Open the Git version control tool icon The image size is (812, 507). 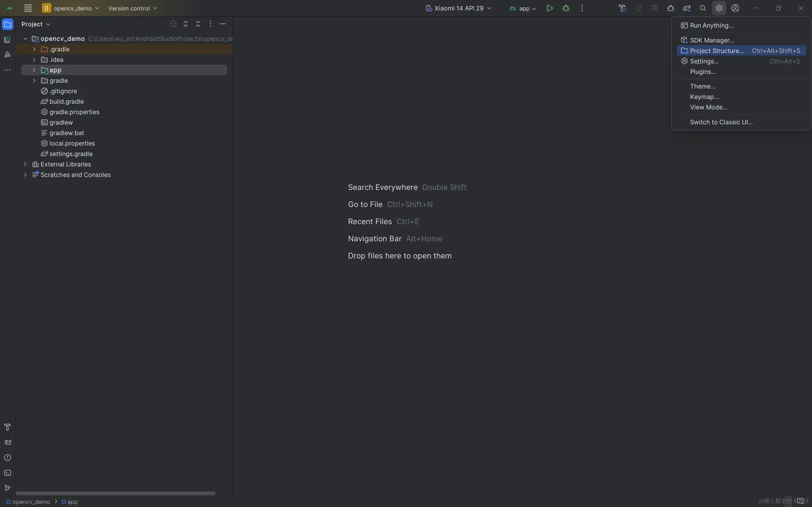point(7,488)
